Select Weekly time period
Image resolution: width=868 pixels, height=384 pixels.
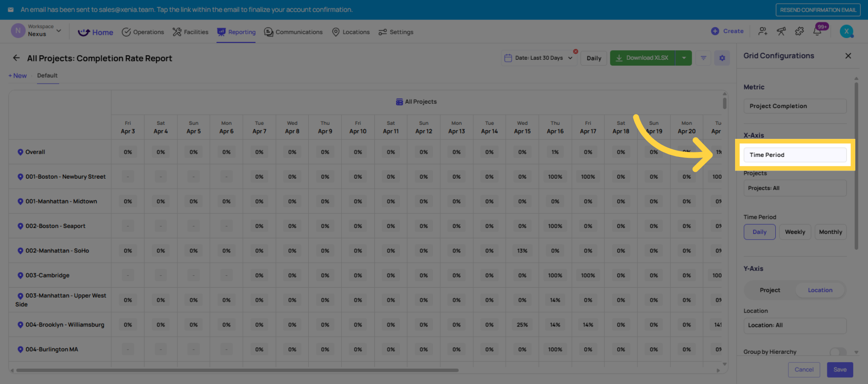pos(795,232)
